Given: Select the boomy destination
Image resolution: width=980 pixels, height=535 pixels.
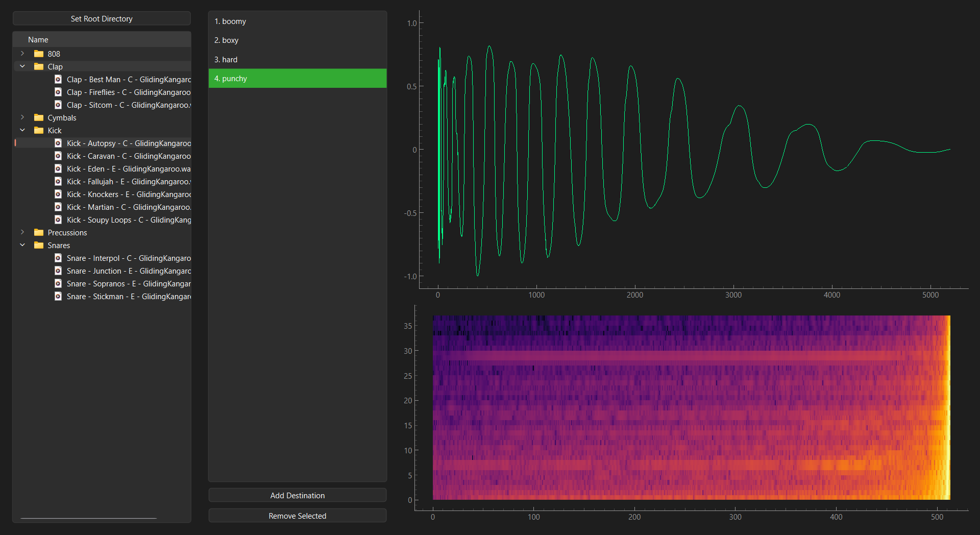Looking at the screenshot, I should click(x=297, y=21).
